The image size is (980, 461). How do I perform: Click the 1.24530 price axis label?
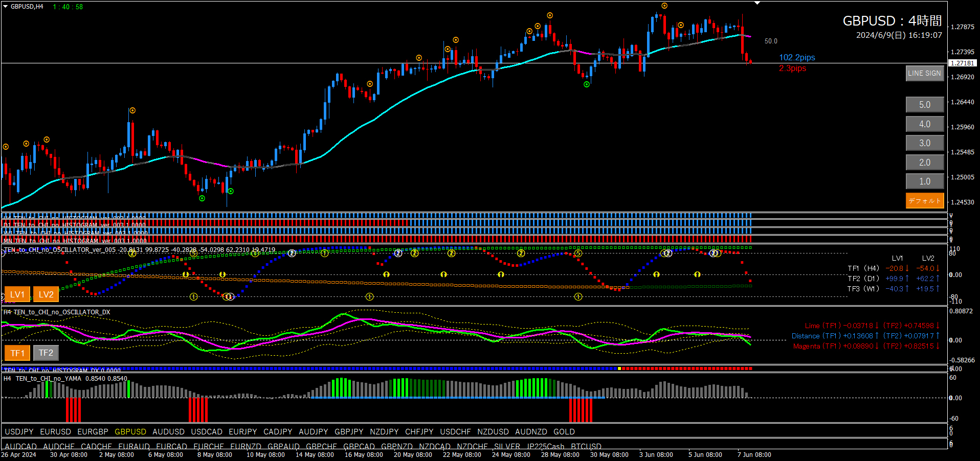coord(963,202)
